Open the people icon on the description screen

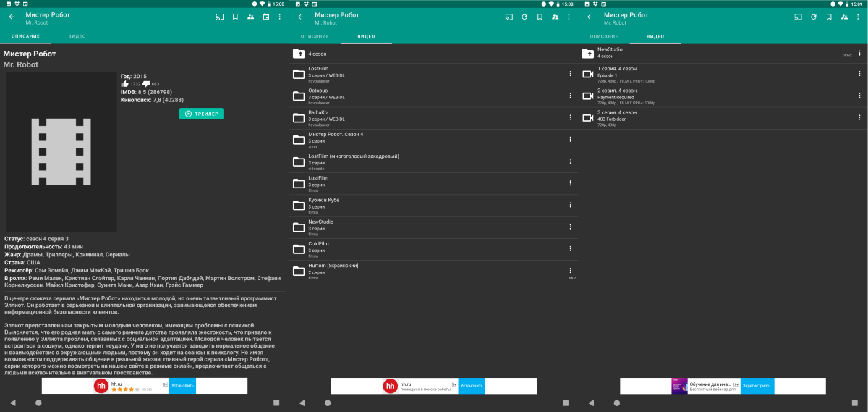pos(250,17)
